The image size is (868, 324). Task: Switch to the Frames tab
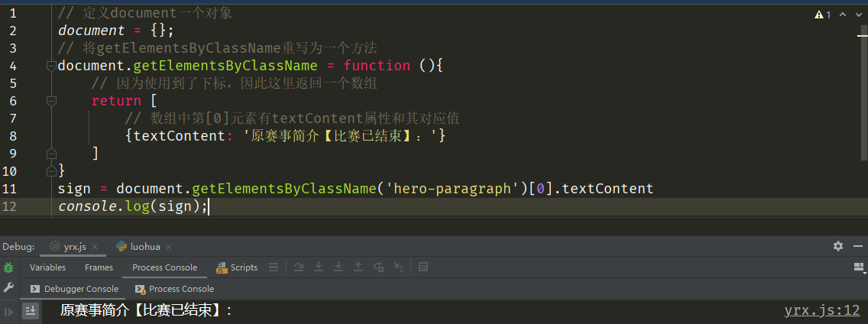(x=99, y=267)
